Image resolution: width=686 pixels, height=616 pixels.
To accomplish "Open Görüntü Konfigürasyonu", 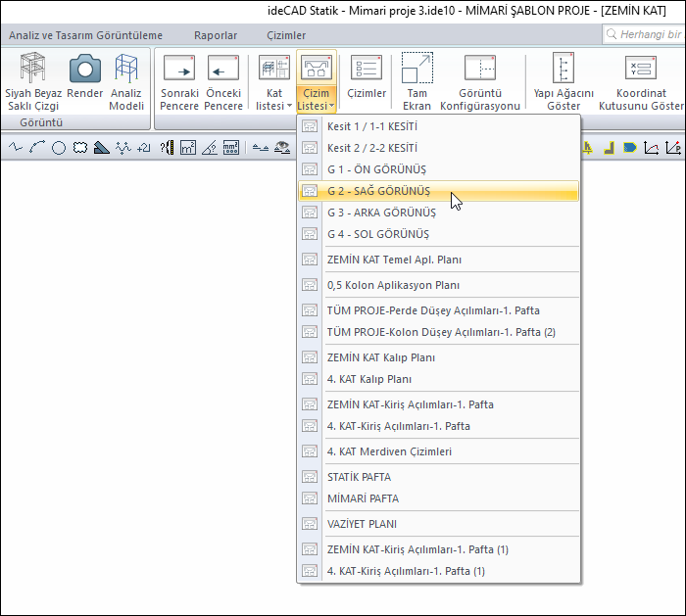I will 480,71.
